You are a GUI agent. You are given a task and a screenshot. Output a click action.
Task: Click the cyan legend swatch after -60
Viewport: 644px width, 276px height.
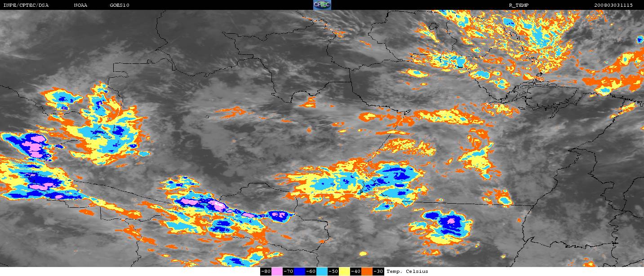point(322,271)
